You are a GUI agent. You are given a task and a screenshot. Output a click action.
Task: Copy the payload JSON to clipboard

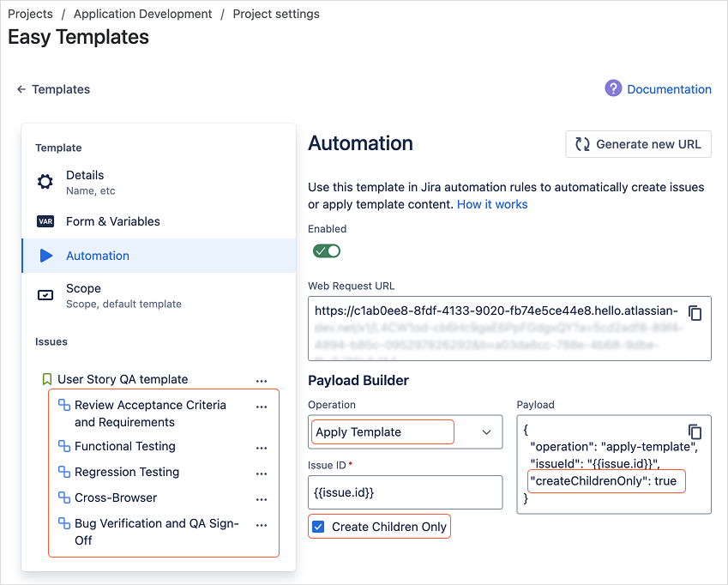tap(695, 431)
